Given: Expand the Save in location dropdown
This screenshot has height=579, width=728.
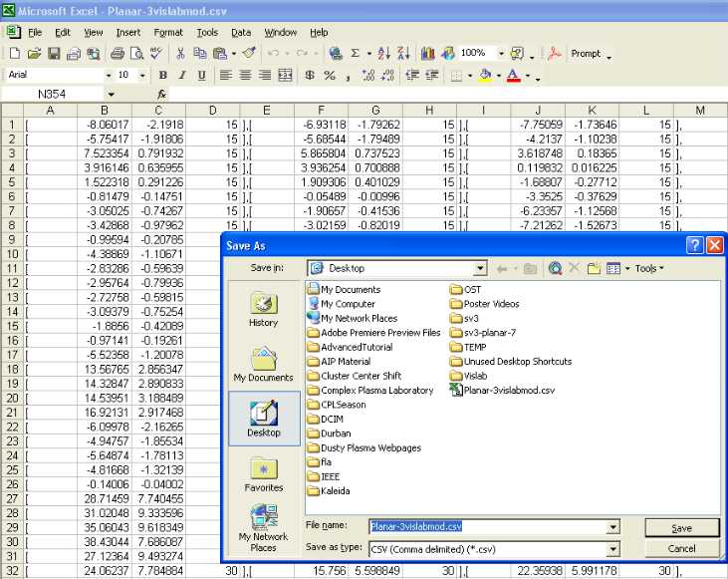Looking at the screenshot, I should [x=480, y=268].
